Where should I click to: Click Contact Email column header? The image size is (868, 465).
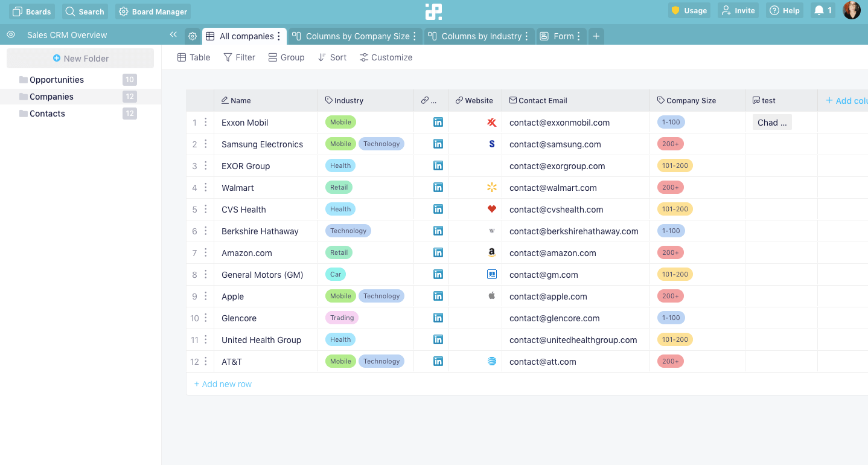[x=576, y=101]
